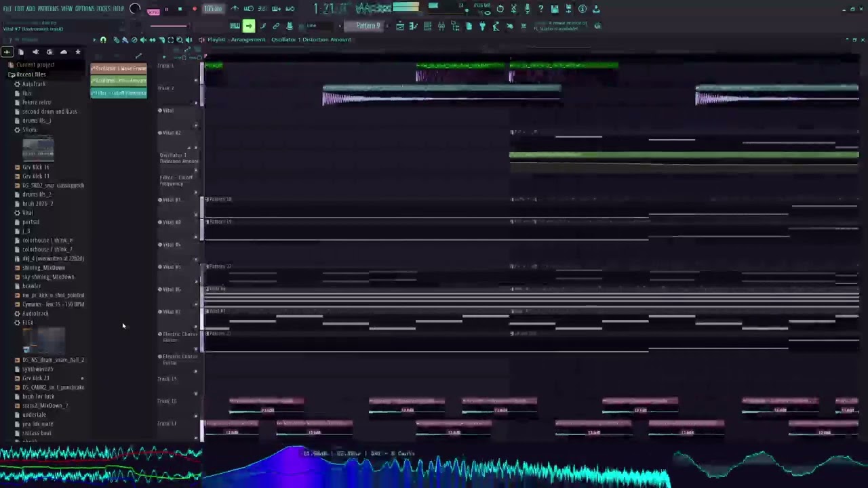
Task: Open the FILE menu
Action: (8, 9)
